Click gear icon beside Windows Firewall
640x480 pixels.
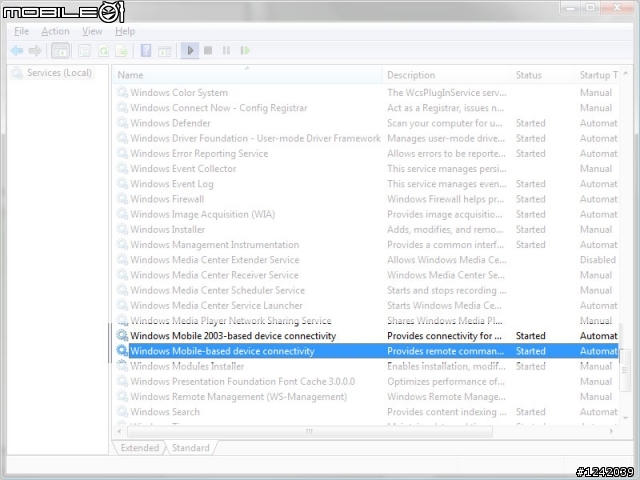122,198
